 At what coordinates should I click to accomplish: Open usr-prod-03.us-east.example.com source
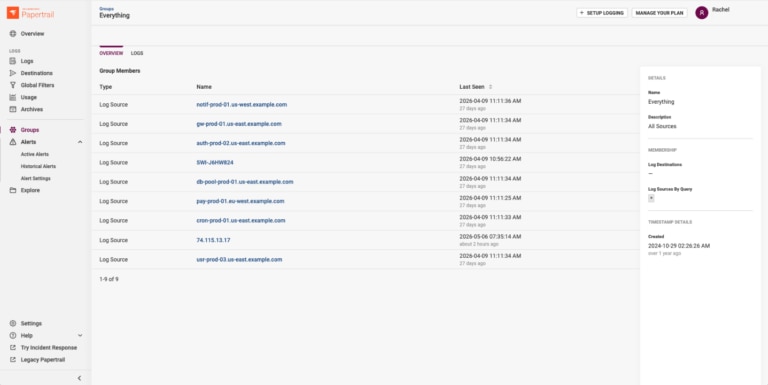239,260
